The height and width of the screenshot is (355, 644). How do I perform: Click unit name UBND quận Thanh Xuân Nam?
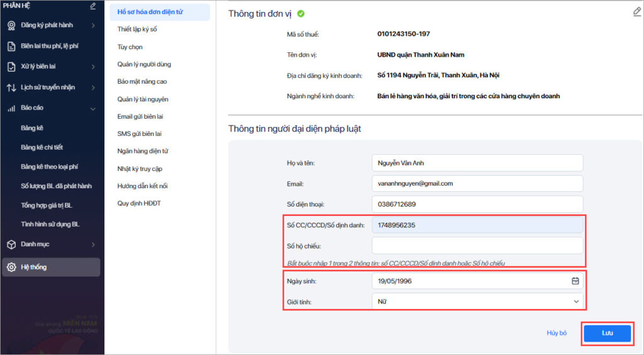(421, 55)
